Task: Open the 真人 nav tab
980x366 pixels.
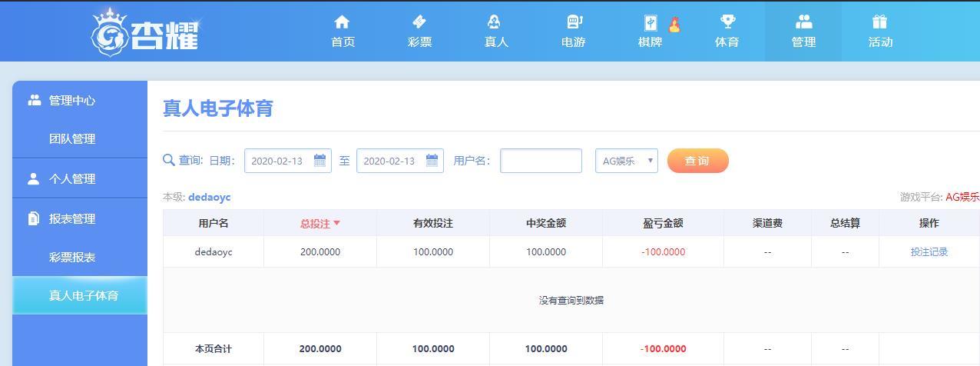Action: tap(496, 31)
